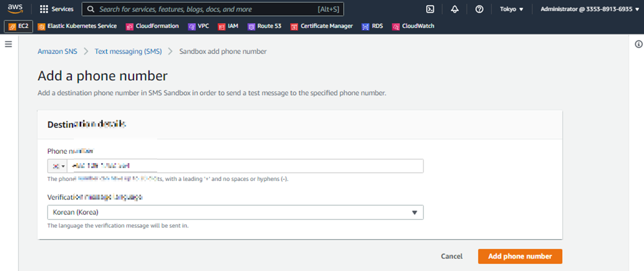Open the info panel icon
644x271 pixels.
point(639,44)
